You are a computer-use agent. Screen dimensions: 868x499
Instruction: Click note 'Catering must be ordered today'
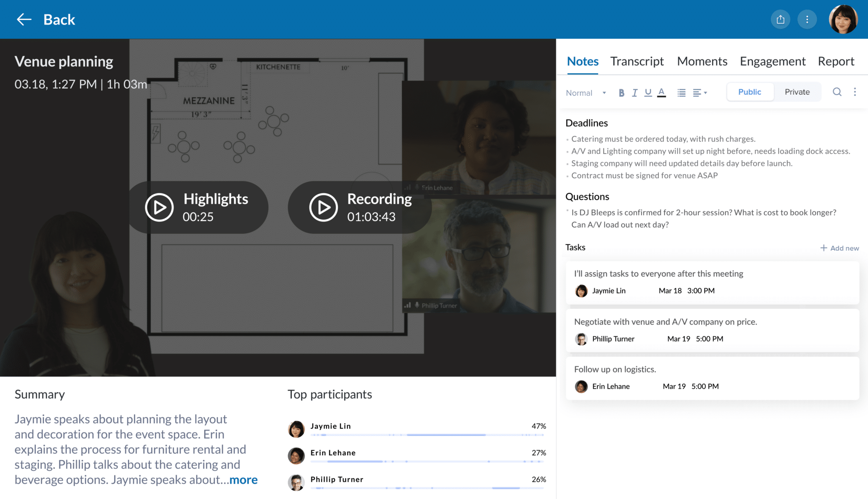pyautogui.click(x=663, y=139)
